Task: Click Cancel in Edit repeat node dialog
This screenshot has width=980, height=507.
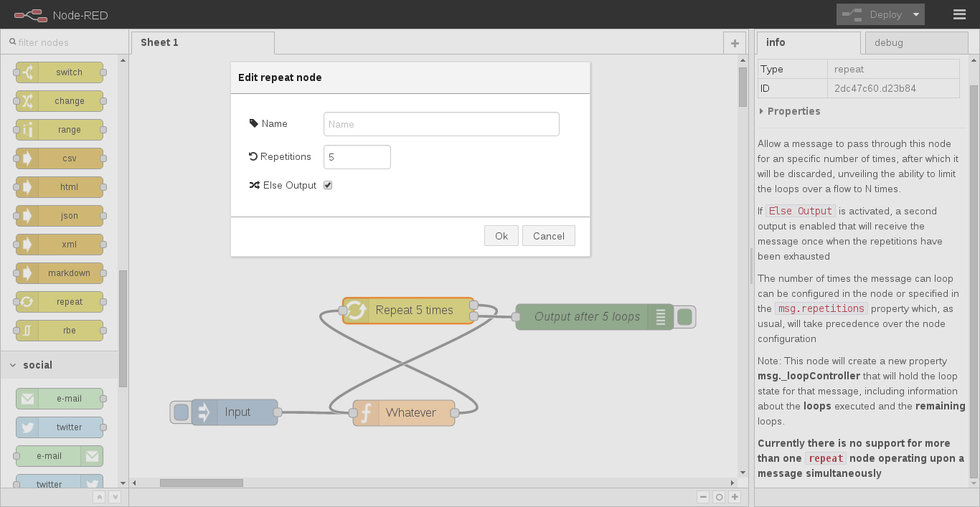Action: tap(549, 236)
